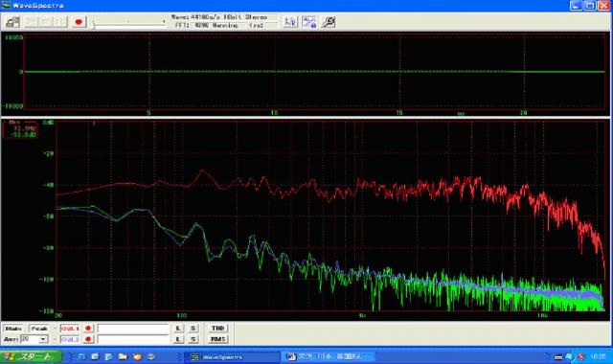Image resolution: width=613 pixels, height=364 pixels.
Task: Click the red record dot beside OVL.2
Action: pyautogui.click(x=88, y=339)
